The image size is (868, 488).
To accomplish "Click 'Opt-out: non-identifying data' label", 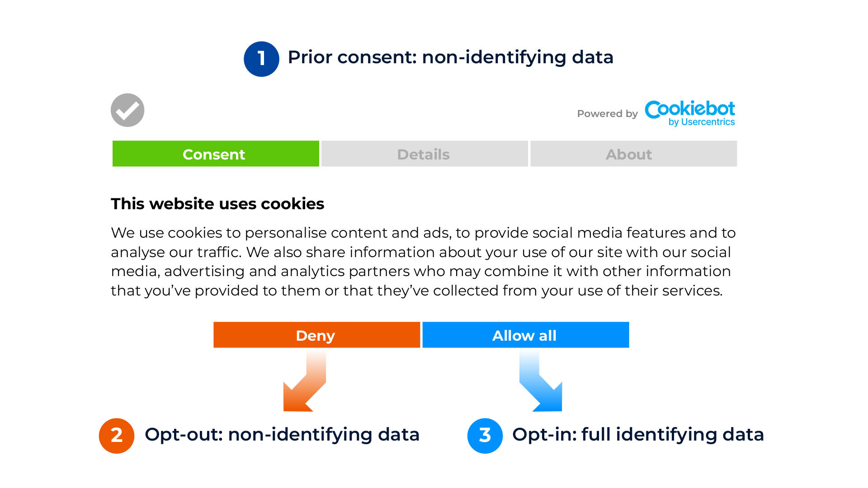I will pyautogui.click(x=282, y=435).
